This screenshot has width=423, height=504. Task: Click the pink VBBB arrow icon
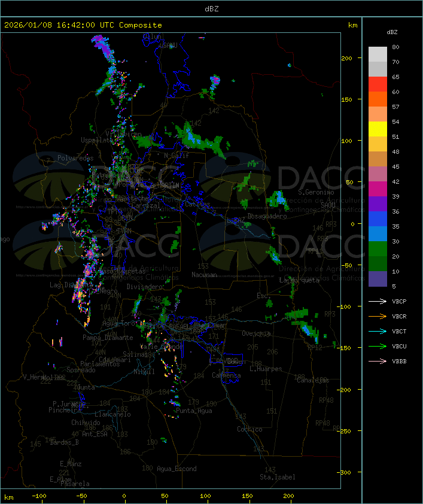(x=378, y=362)
